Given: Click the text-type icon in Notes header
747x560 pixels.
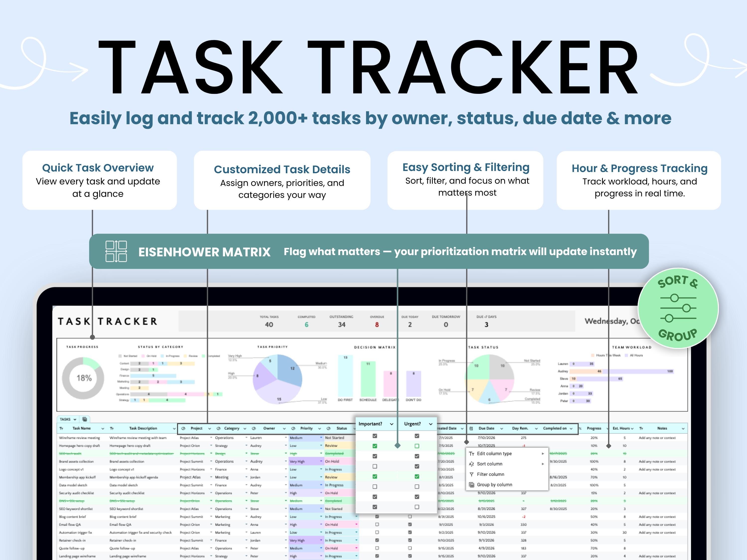Looking at the screenshot, I should 641,428.
